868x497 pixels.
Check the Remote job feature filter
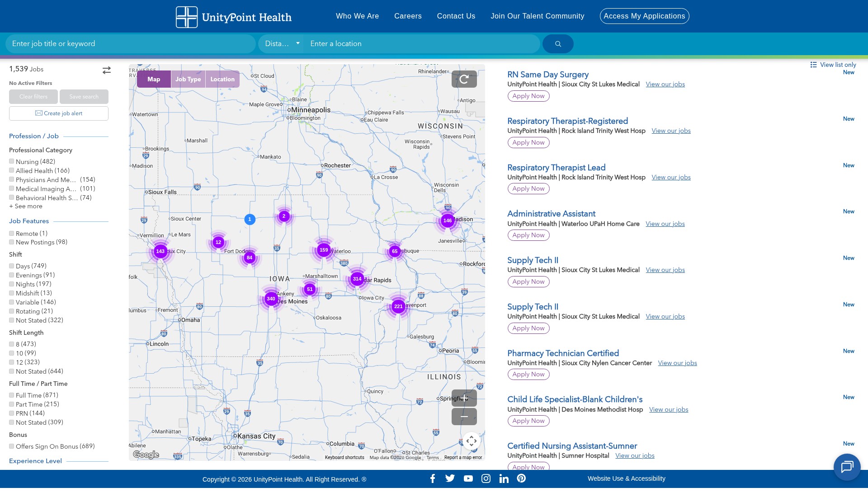[12, 234]
